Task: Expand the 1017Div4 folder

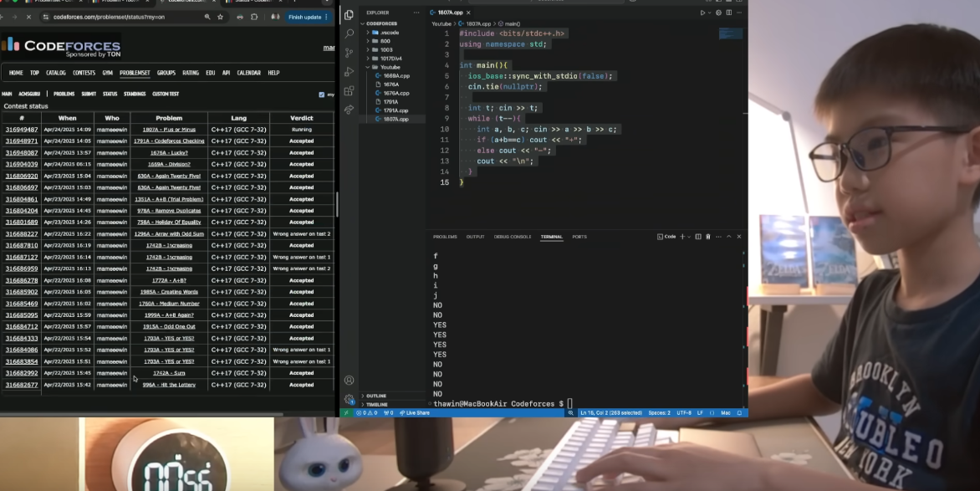Action: 390,59
